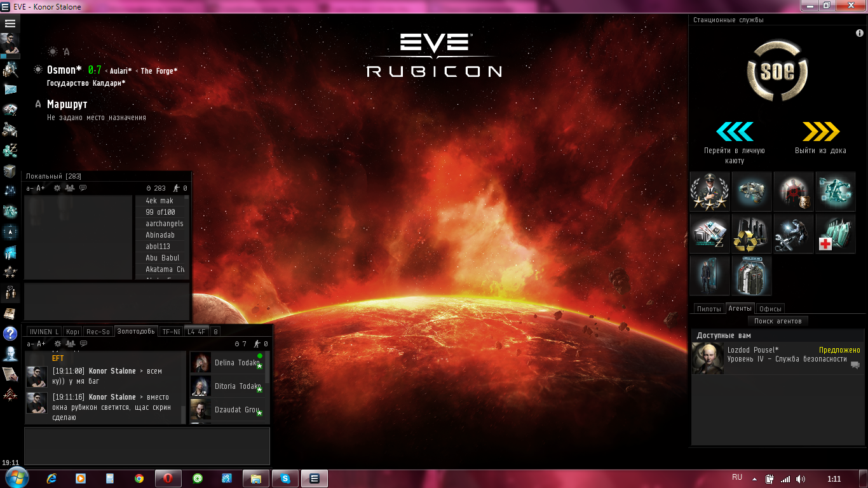Open the Factory/Science service teal icon

(x=836, y=191)
